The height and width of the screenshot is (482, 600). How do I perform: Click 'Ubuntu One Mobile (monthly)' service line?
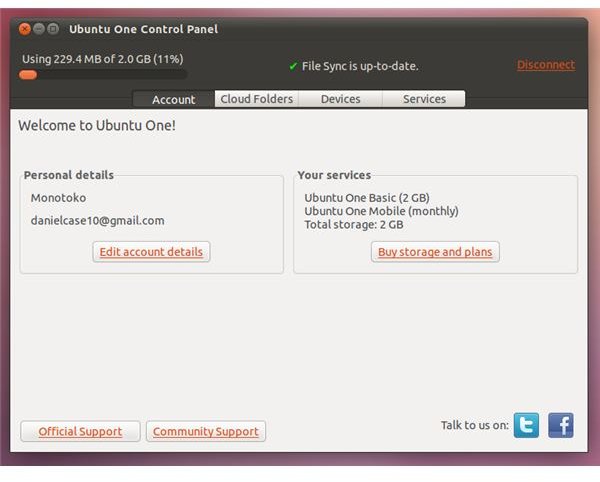381,211
